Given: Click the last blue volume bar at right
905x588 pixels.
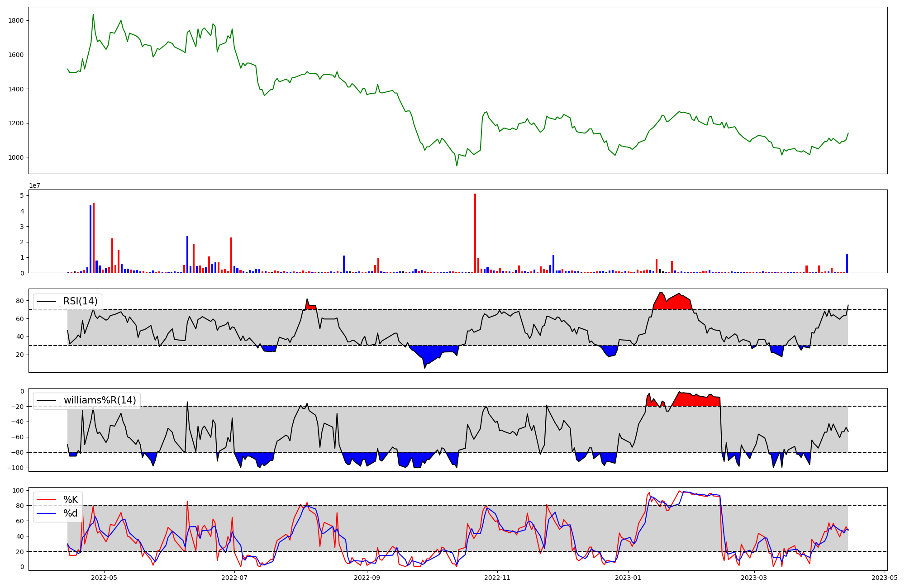Looking at the screenshot, I should coord(847,264).
